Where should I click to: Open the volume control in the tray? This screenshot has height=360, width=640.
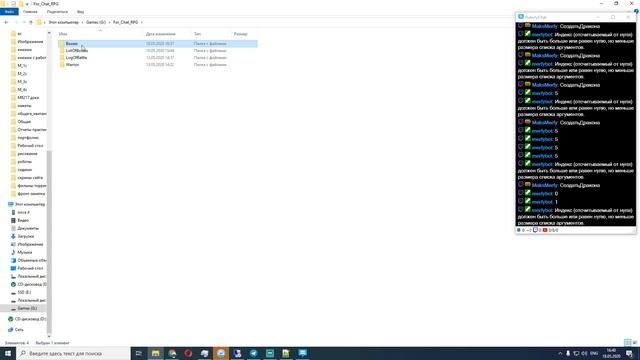pyautogui.click(x=584, y=353)
